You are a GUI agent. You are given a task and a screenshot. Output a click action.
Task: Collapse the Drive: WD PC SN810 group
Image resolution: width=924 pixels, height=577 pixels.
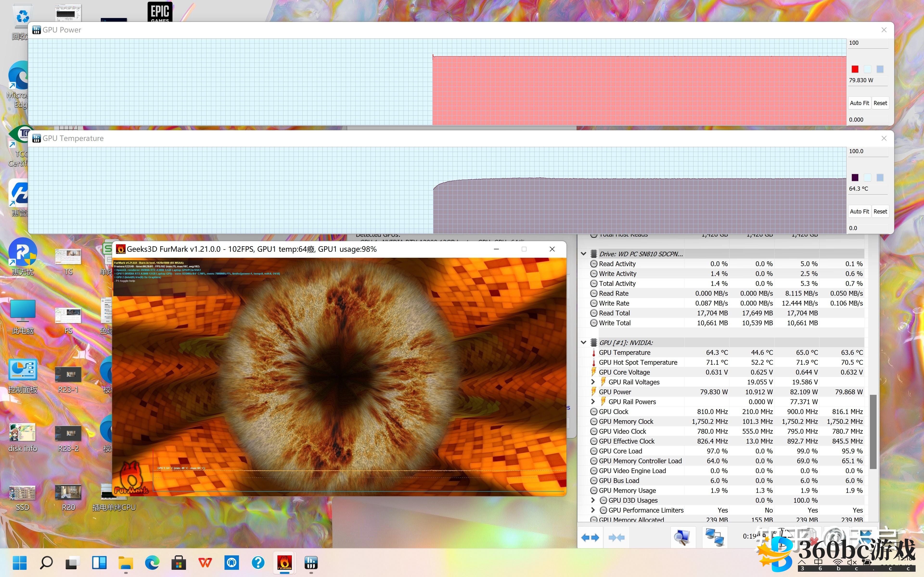[584, 254]
